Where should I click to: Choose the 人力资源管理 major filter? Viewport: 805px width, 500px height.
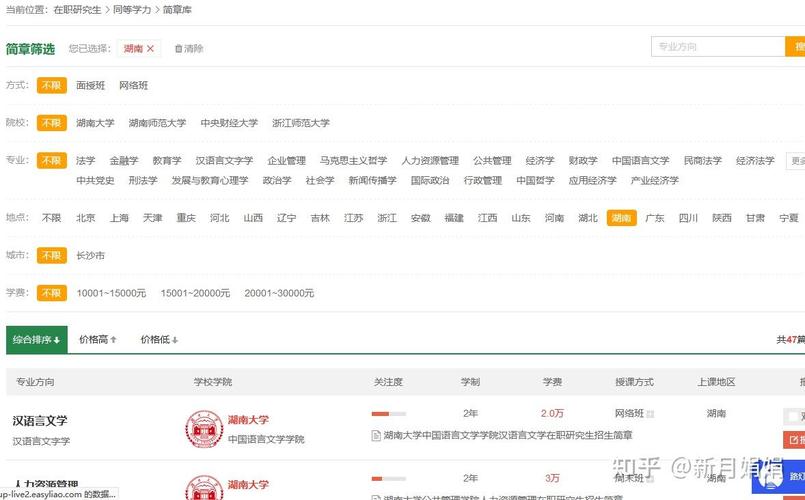pos(430,161)
